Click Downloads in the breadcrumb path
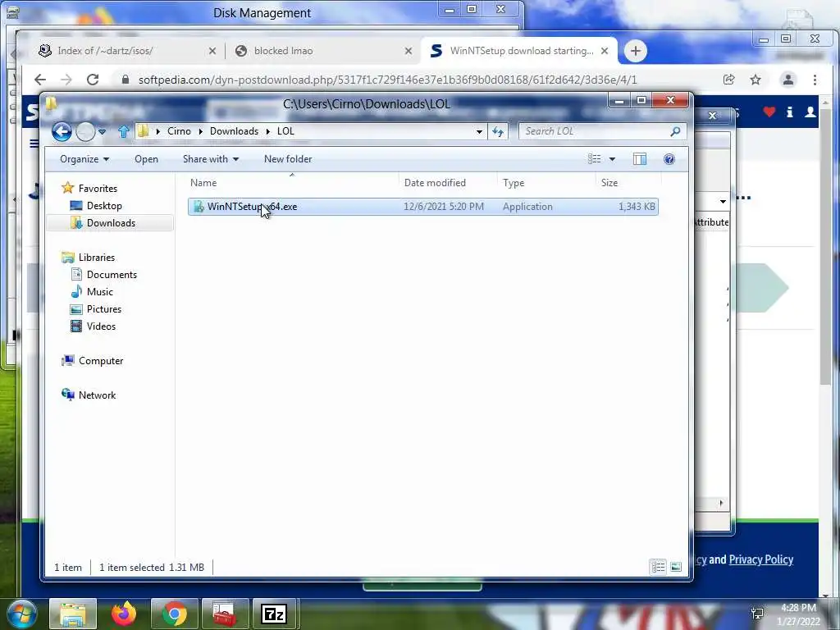Image resolution: width=840 pixels, height=630 pixels. (x=234, y=131)
